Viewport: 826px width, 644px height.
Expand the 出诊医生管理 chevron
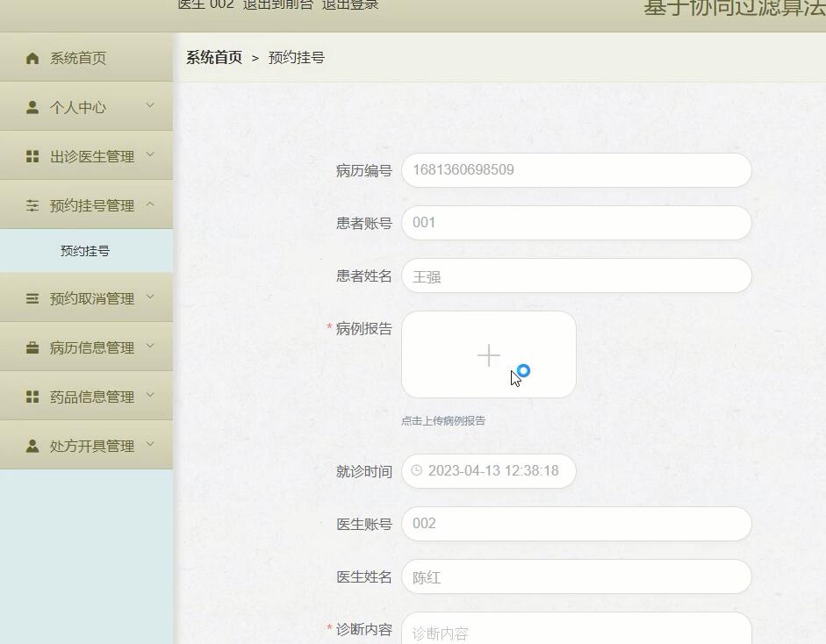pos(150,154)
